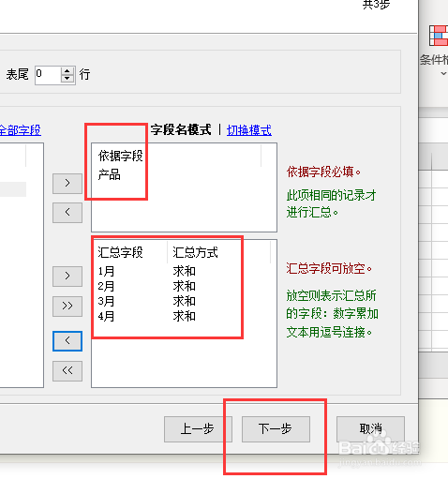Add one field to 汇总字段 with > button
This screenshot has height=479, width=448.
(x=67, y=277)
